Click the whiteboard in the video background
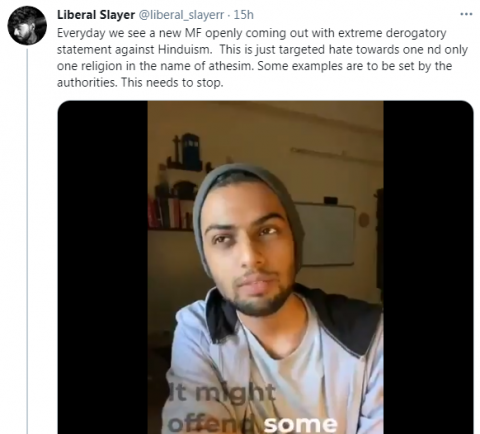This screenshot has height=434, width=480. pyautogui.click(x=325, y=233)
